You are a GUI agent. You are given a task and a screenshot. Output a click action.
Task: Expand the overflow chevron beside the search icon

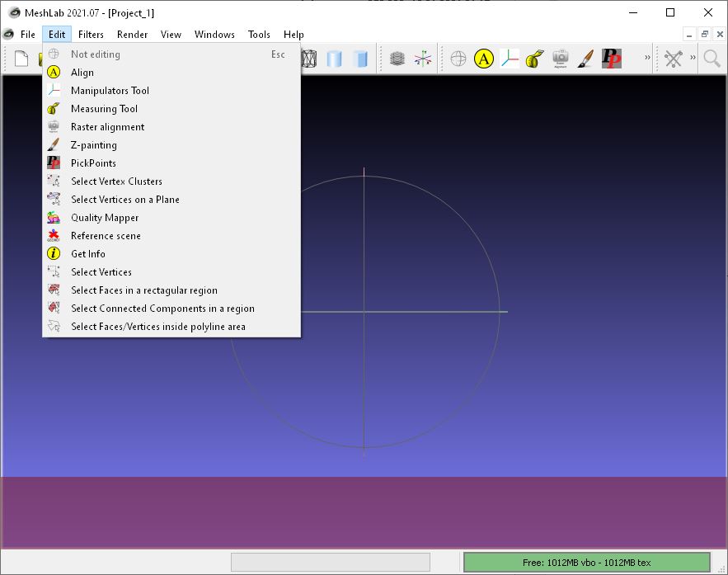693,59
